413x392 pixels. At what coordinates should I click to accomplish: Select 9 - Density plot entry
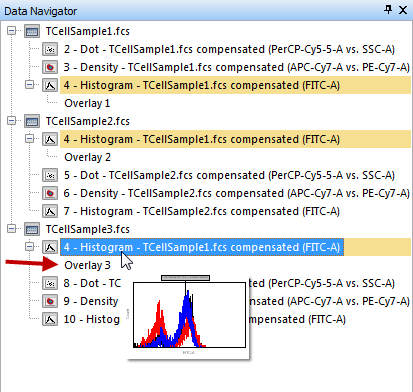(91, 301)
